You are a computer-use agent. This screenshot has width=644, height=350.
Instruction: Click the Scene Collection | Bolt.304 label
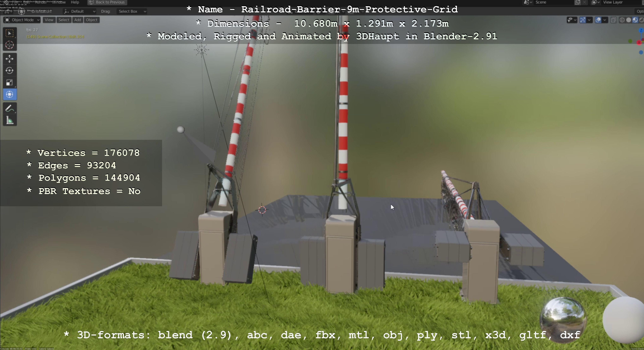click(55, 37)
